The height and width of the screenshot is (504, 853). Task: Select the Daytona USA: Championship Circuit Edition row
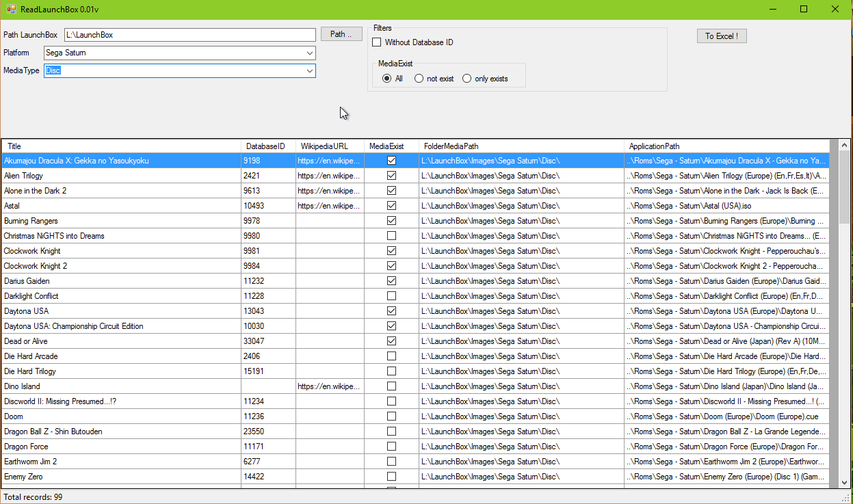(x=415, y=326)
